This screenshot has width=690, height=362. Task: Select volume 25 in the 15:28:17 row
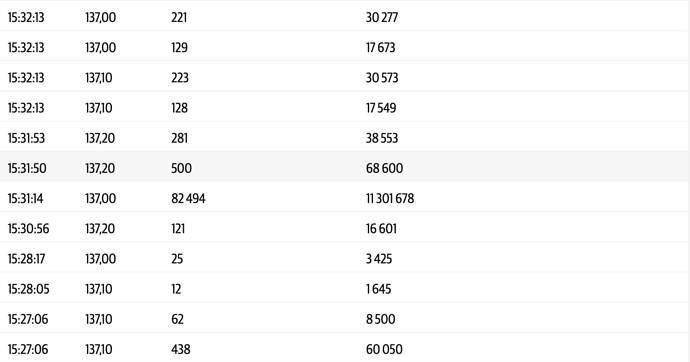tap(177, 259)
